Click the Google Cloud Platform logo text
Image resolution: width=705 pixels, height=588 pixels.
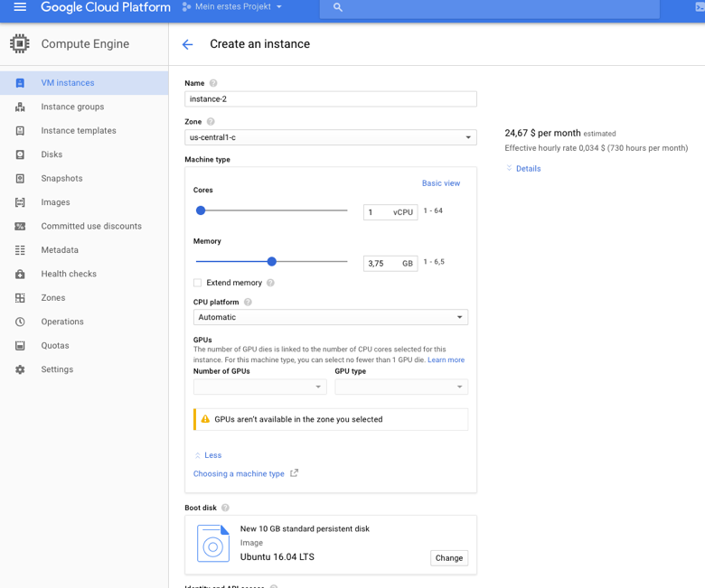coord(106,7)
